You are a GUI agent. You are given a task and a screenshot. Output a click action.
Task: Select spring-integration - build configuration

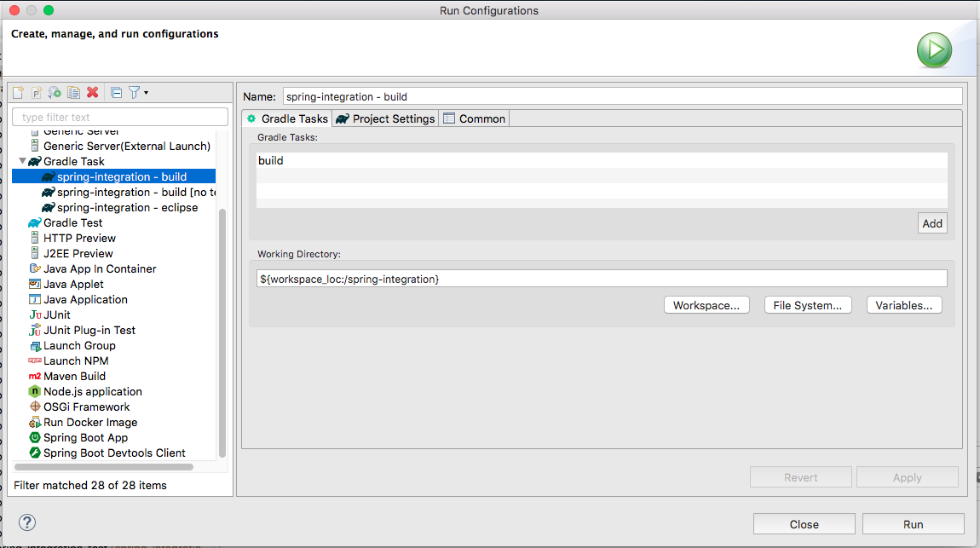(x=113, y=176)
